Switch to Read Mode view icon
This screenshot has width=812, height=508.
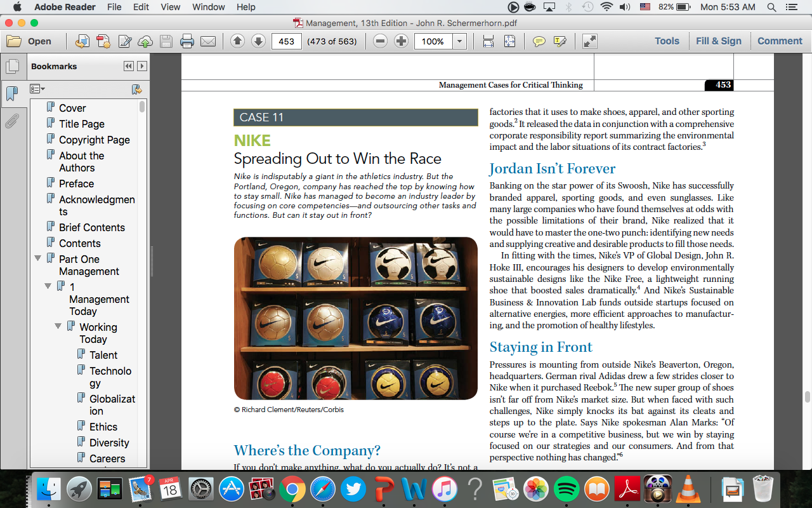[x=589, y=41]
